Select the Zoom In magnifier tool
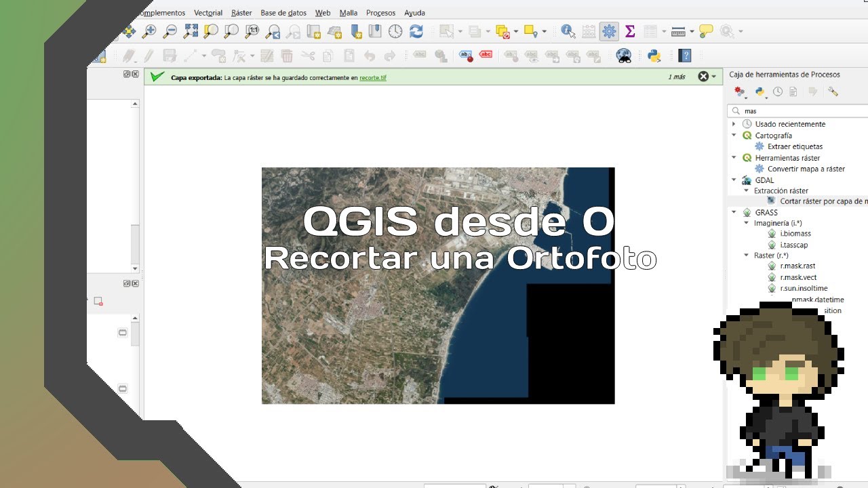868x488 pixels. pyautogui.click(x=149, y=31)
